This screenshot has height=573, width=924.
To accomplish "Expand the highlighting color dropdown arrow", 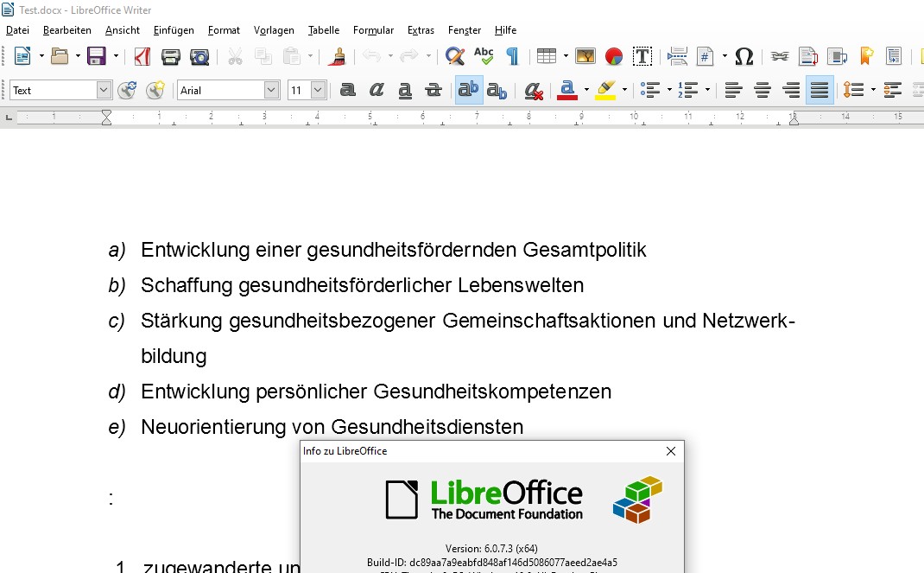I will [624, 90].
